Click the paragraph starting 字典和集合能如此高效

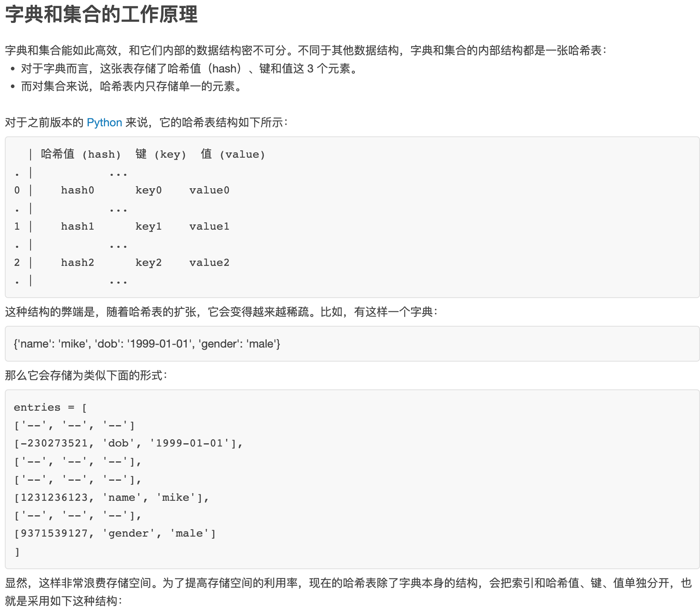306,50
